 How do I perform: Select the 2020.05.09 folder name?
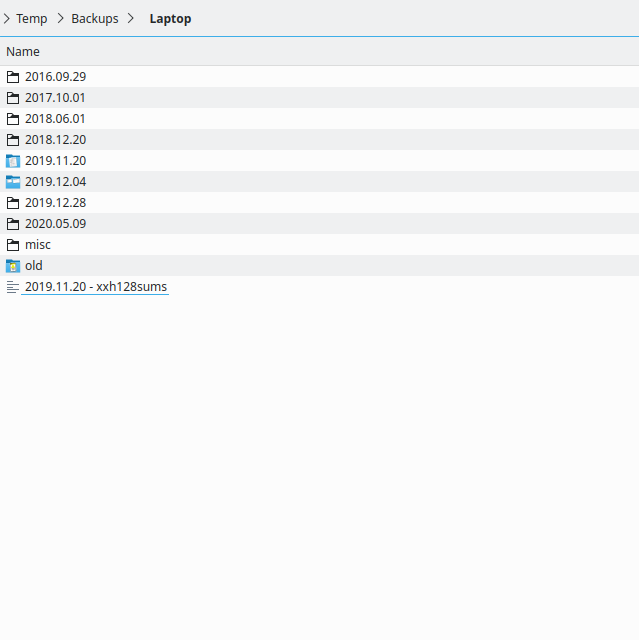click(x=55, y=224)
